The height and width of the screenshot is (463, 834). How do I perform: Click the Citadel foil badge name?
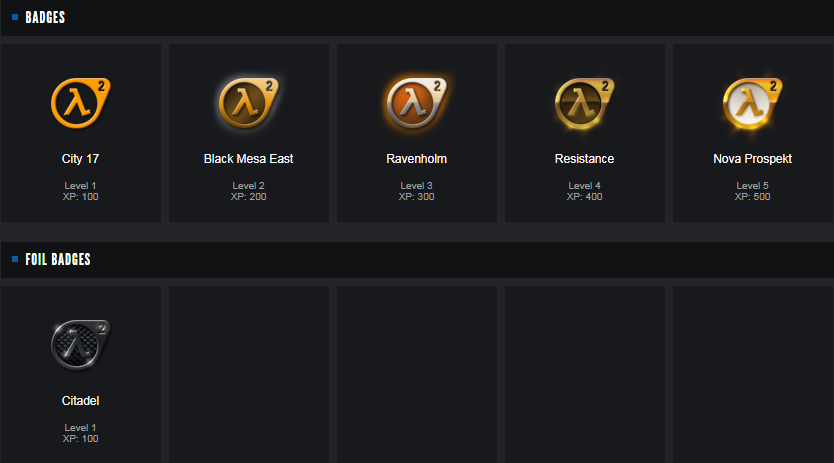tap(80, 401)
